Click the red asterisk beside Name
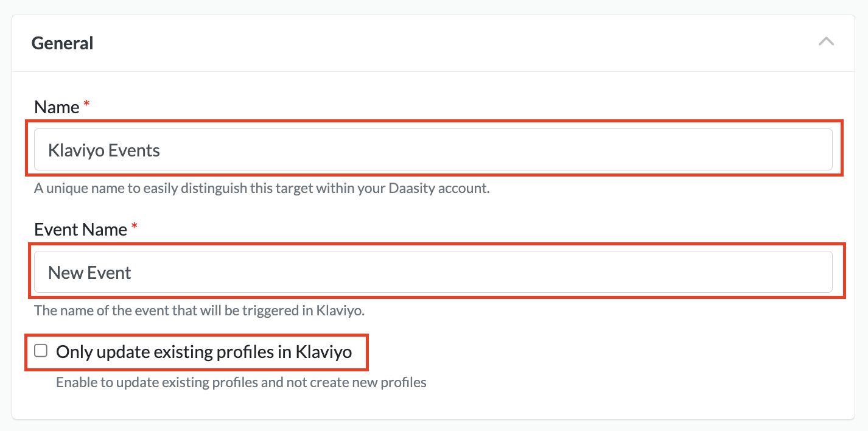 point(86,105)
